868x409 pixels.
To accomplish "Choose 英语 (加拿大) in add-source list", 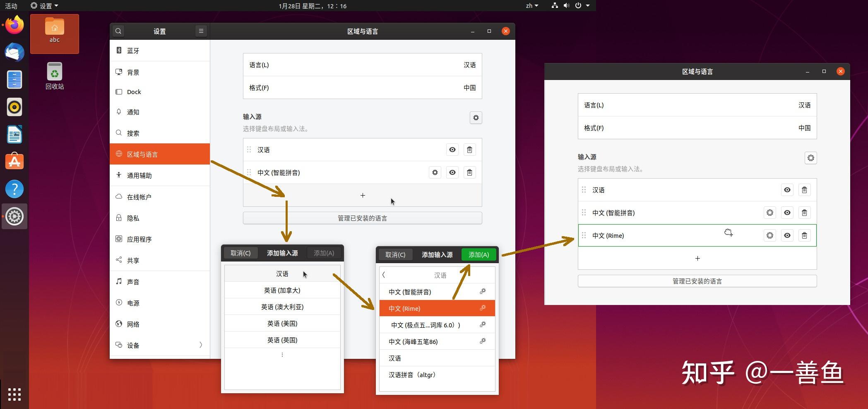I will click(x=282, y=290).
